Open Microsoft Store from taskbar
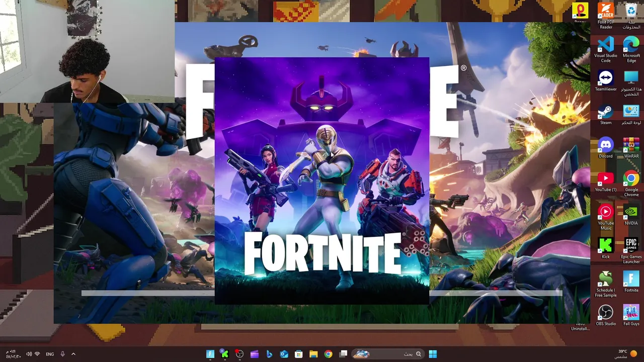644x362 pixels. 298,354
